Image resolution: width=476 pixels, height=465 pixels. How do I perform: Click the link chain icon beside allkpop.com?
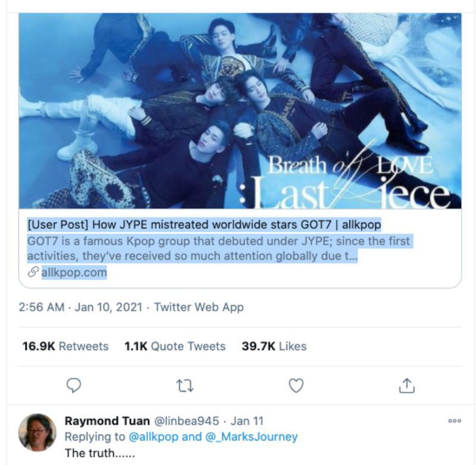click(x=33, y=273)
